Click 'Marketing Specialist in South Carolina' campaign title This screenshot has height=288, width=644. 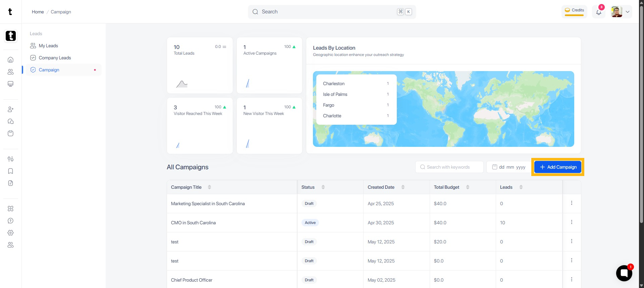208,204
